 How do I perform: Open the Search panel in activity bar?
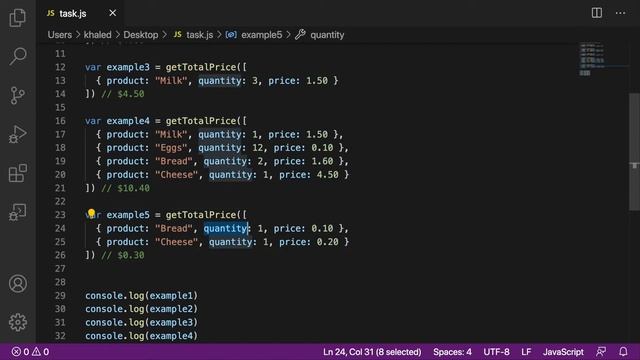18,56
